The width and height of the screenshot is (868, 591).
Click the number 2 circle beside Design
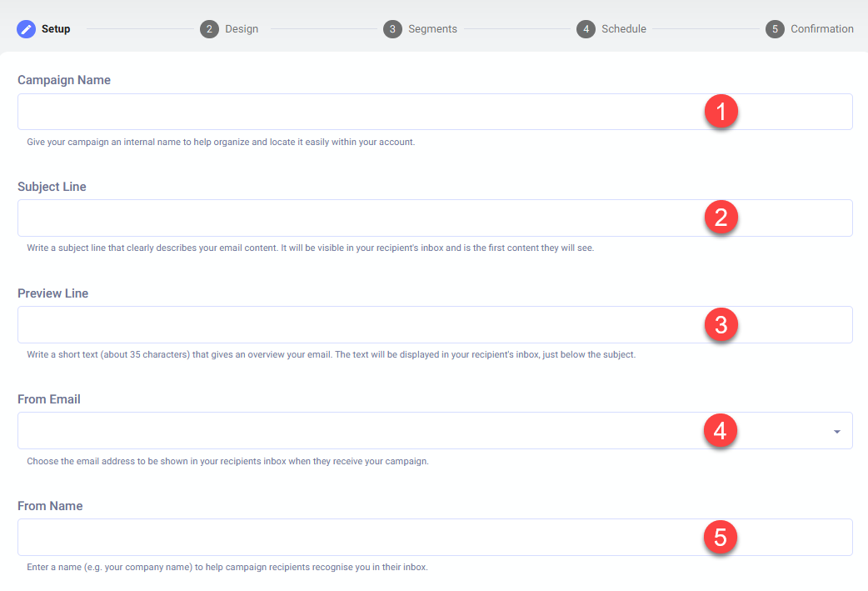(209, 29)
